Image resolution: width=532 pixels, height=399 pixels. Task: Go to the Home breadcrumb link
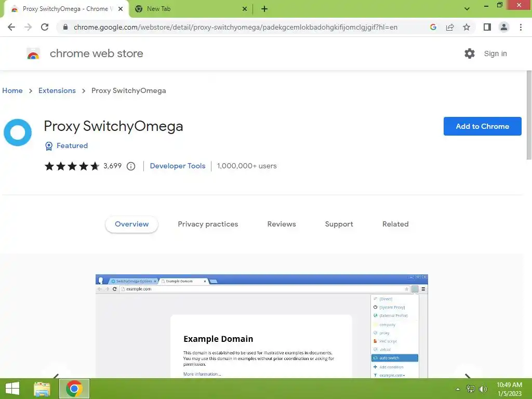point(12,90)
